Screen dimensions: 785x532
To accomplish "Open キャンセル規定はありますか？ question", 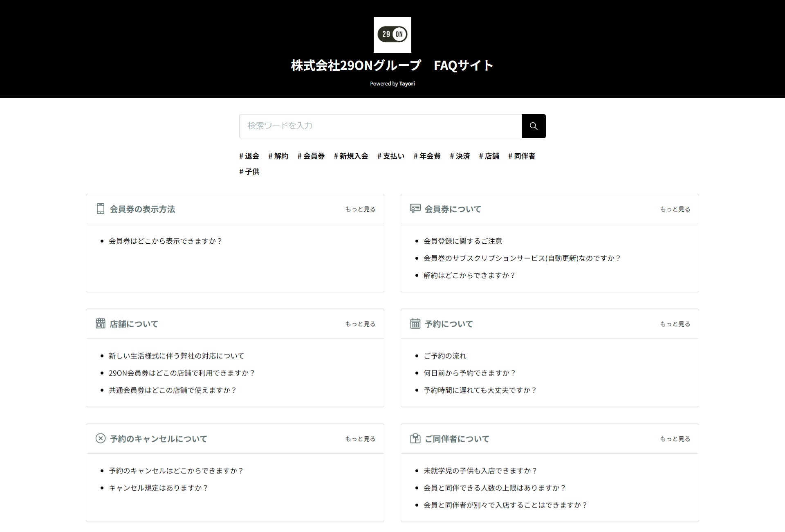I will [158, 488].
